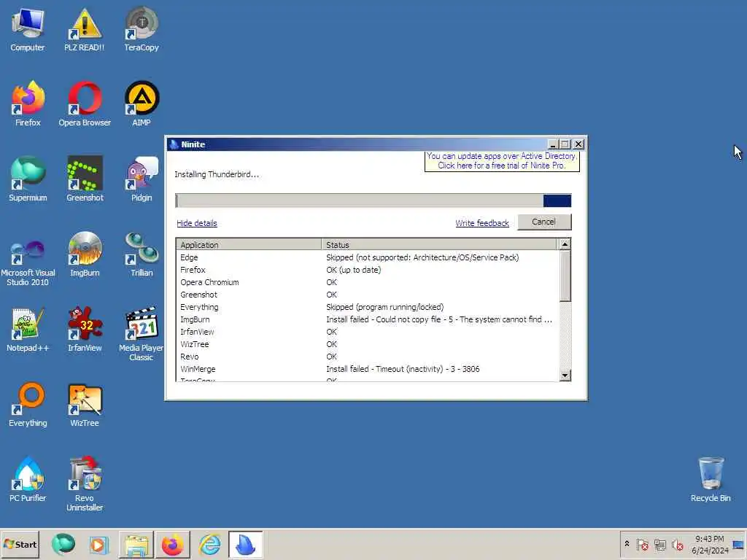747x560 pixels.
Task: Click the details list scrollbar thumb
Action: [x=565, y=276]
